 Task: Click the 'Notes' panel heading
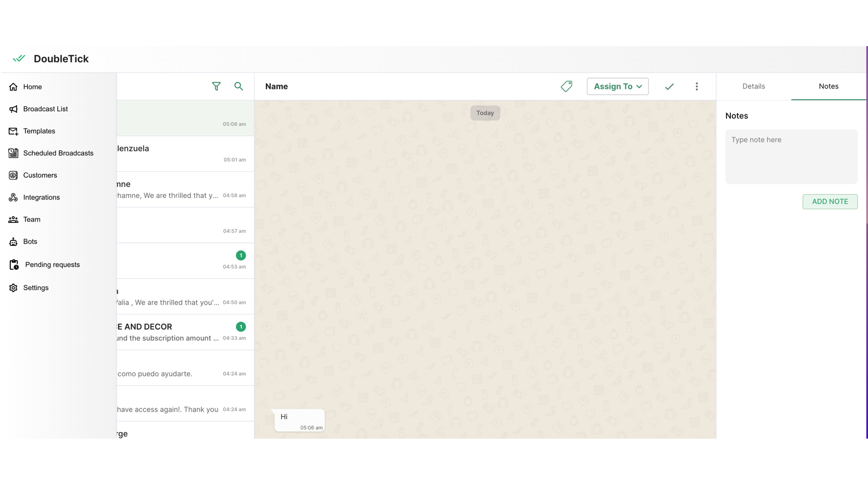coord(737,116)
